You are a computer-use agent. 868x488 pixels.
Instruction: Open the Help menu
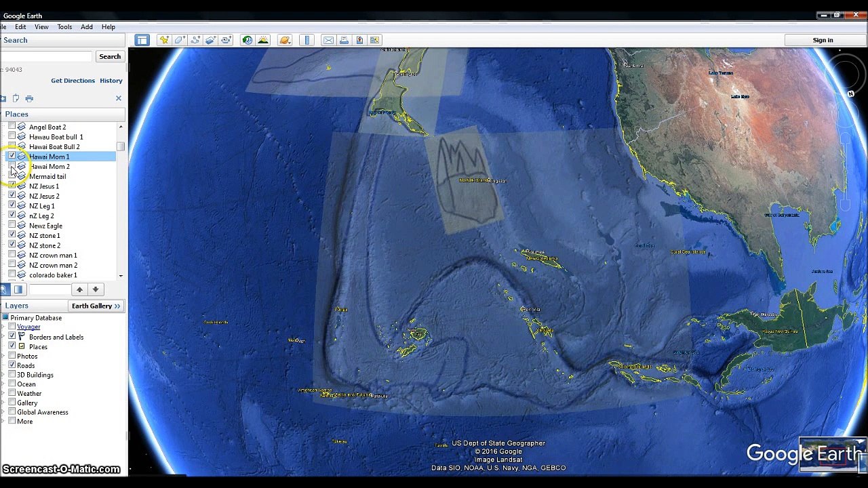click(x=108, y=27)
